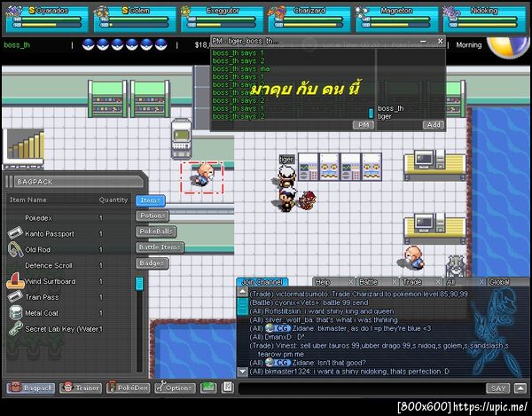
Task: Click the PM send button
Action: tap(364, 125)
